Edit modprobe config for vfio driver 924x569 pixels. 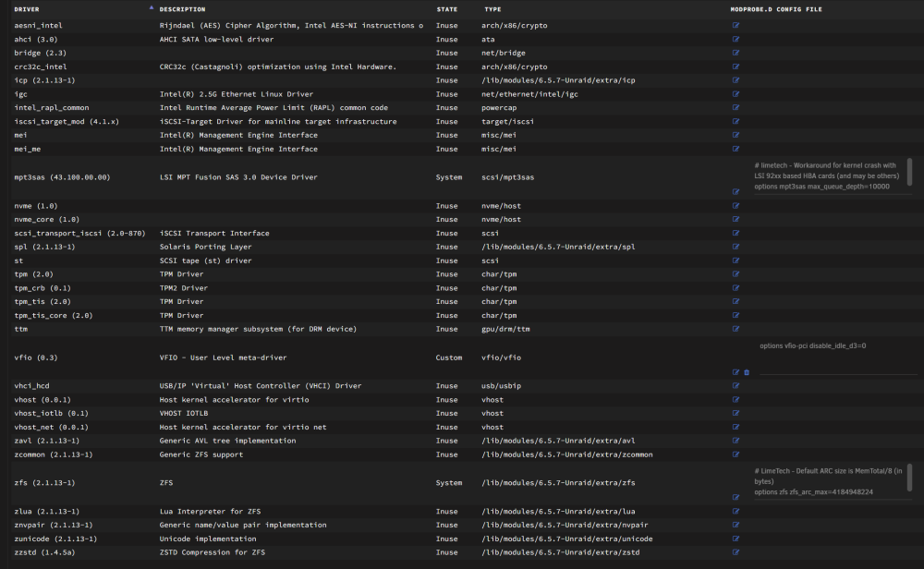click(736, 372)
